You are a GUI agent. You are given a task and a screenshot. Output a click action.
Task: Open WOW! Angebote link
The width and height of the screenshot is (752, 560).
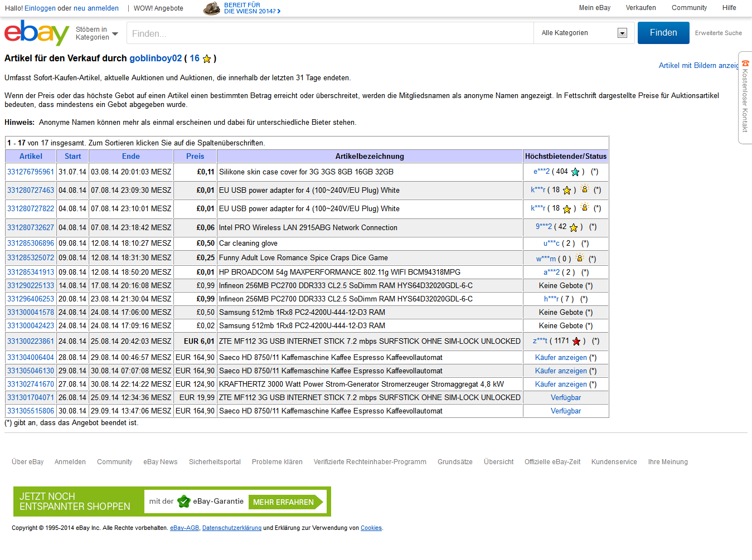(158, 8)
